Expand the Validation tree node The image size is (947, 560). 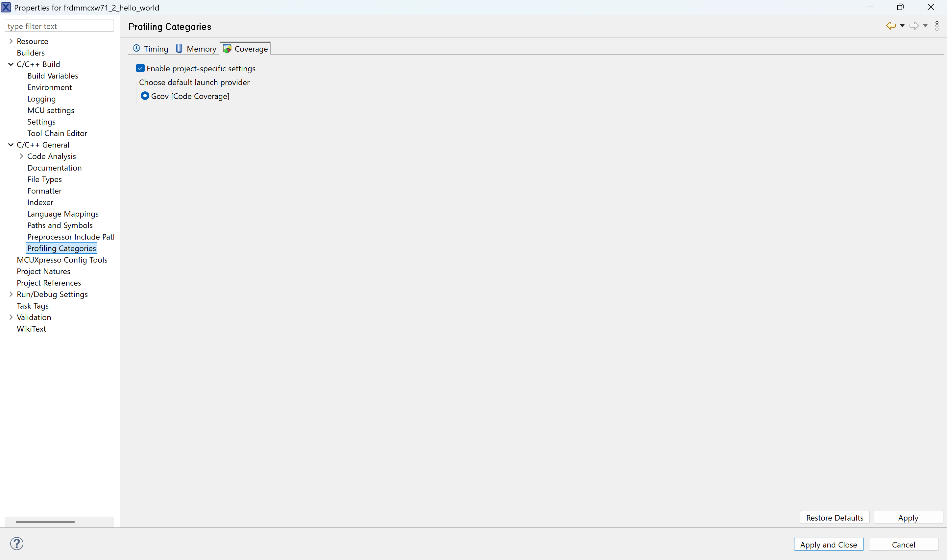(x=11, y=317)
